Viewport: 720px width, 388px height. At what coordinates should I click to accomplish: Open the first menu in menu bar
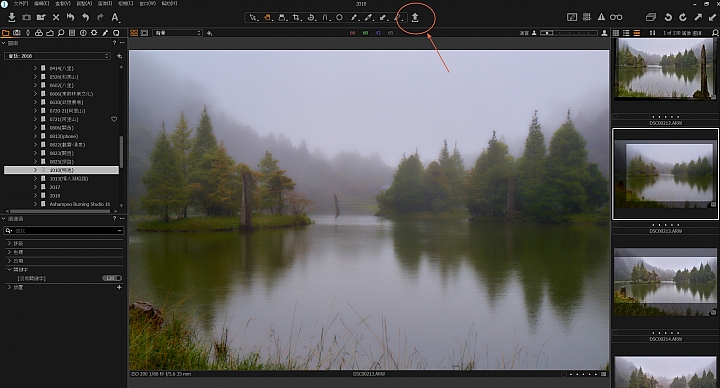tap(20, 3)
